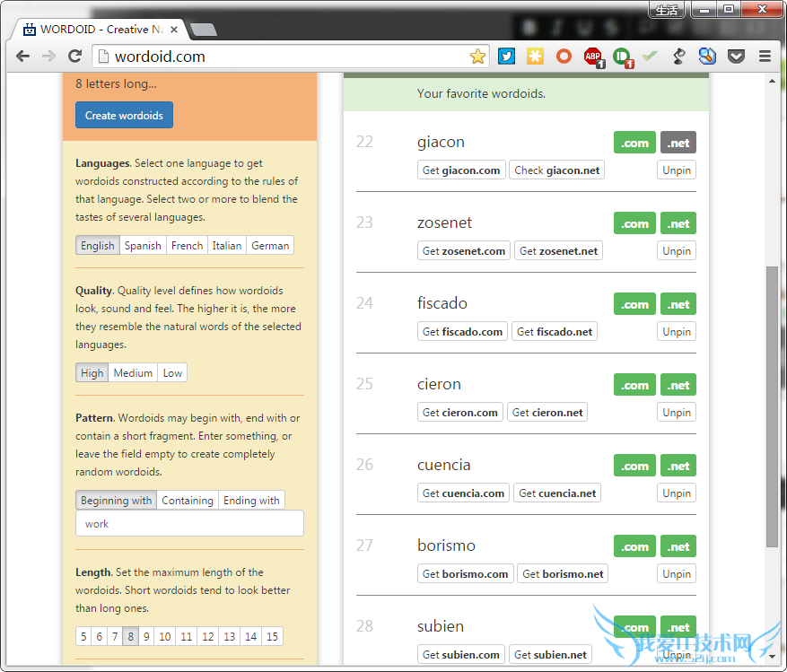Select the Containing pattern

tap(188, 501)
